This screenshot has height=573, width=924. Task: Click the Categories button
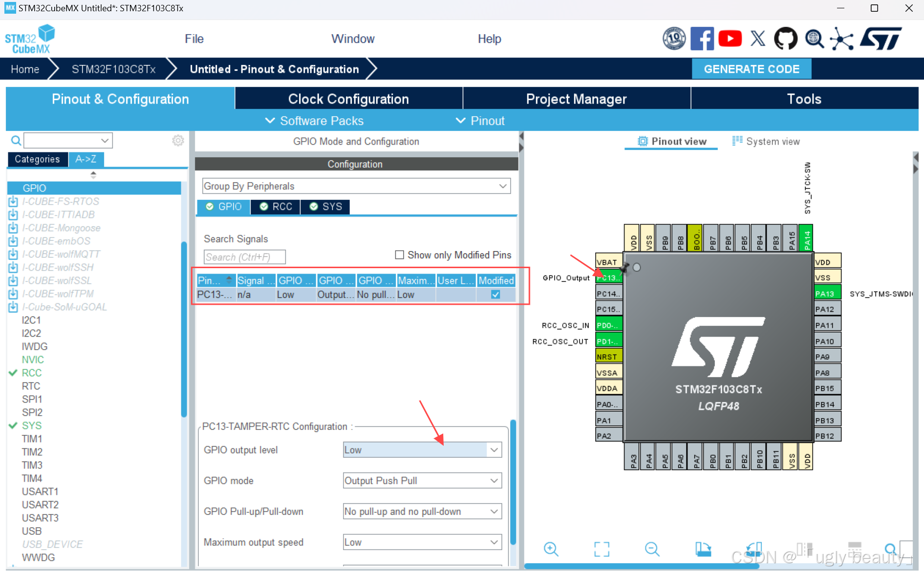tap(37, 159)
